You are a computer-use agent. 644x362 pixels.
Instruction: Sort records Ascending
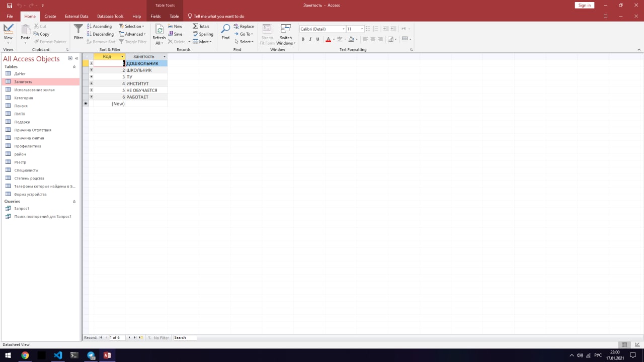tap(99, 27)
